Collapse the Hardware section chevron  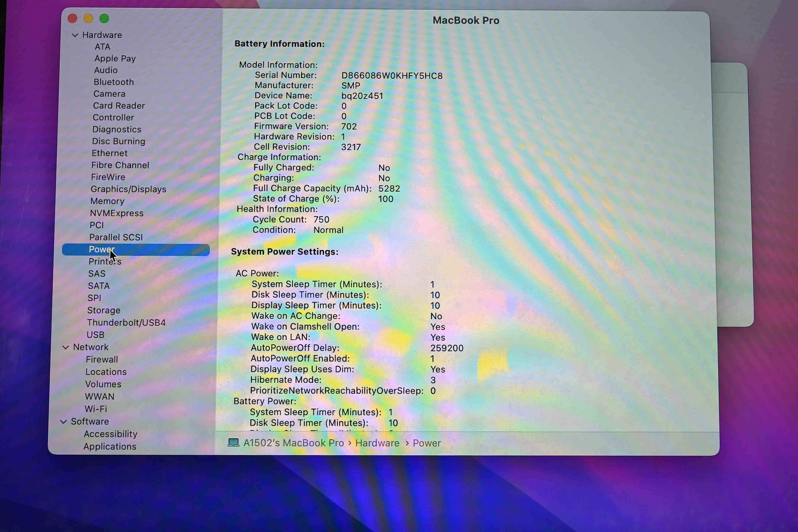click(75, 35)
